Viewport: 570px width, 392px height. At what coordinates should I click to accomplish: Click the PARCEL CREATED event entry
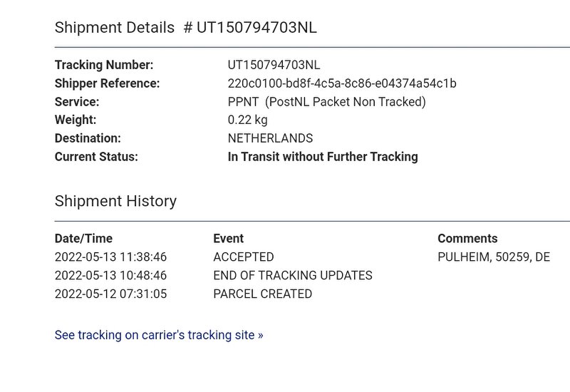pyautogui.click(x=262, y=294)
